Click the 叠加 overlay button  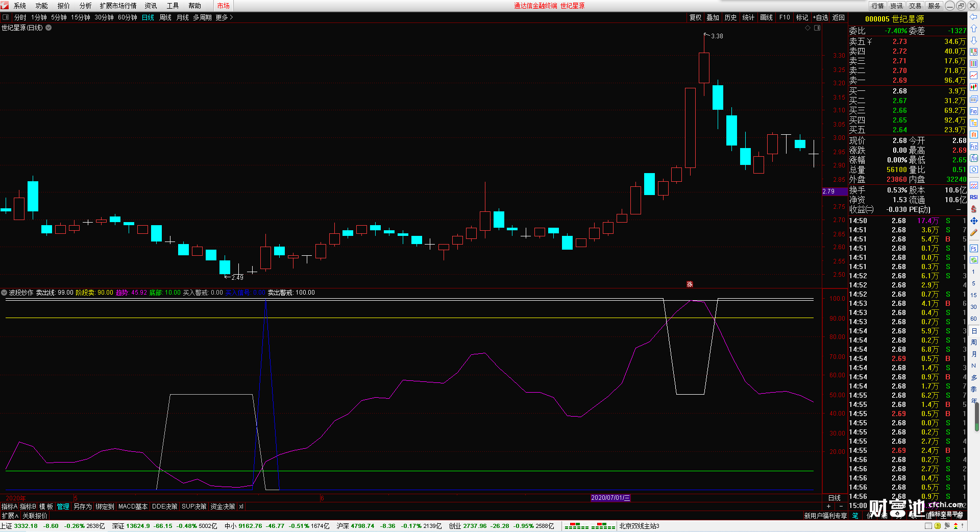click(x=713, y=17)
